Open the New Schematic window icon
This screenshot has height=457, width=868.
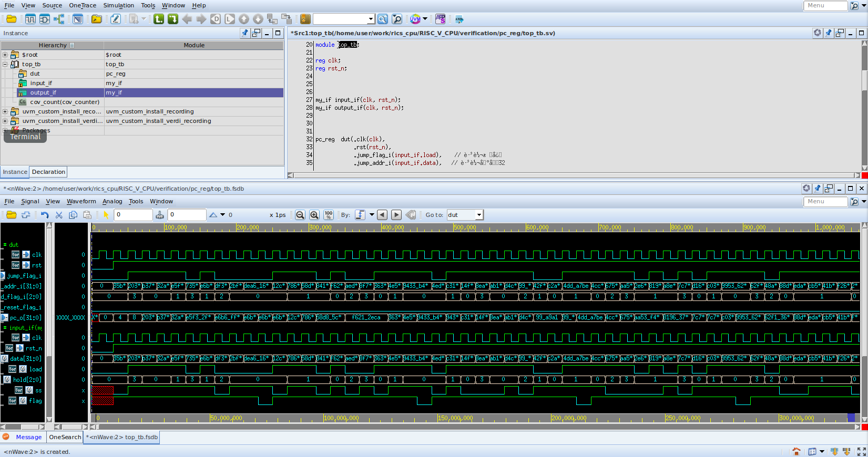click(45, 19)
